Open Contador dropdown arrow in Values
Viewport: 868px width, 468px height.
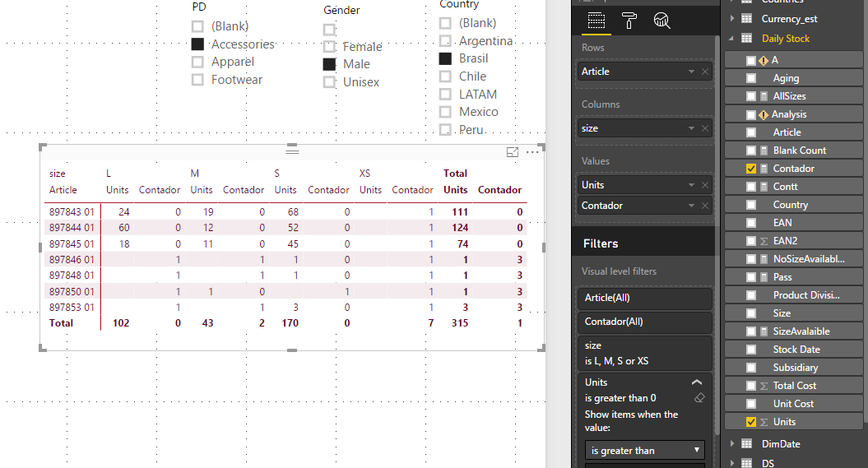pos(691,206)
